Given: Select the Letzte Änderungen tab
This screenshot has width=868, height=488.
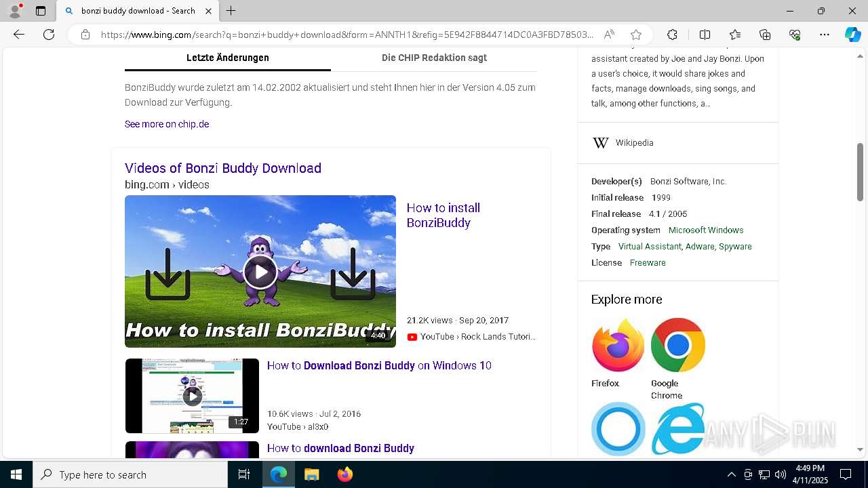Looking at the screenshot, I should [x=228, y=58].
